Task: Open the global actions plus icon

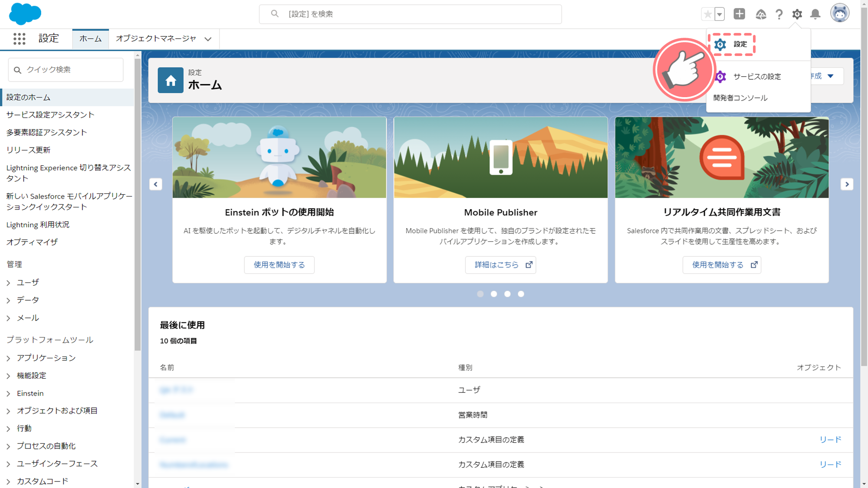Action: tap(740, 14)
